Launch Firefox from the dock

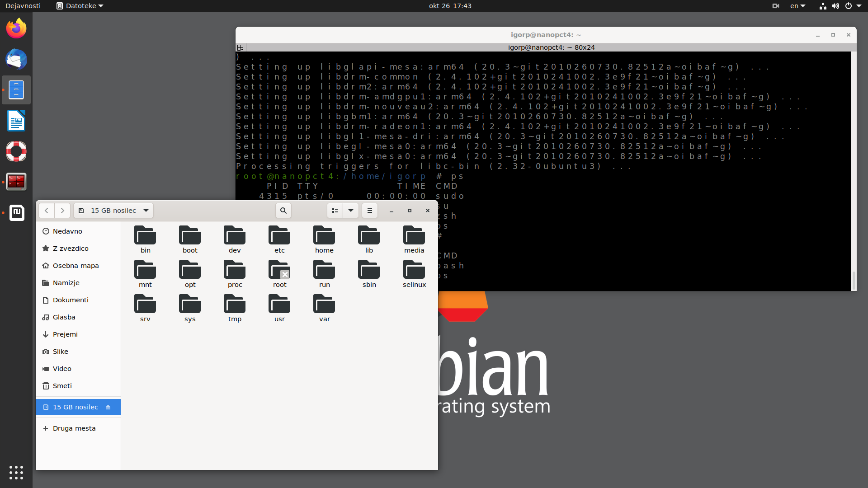pyautogui.click(x=16, y=29)
